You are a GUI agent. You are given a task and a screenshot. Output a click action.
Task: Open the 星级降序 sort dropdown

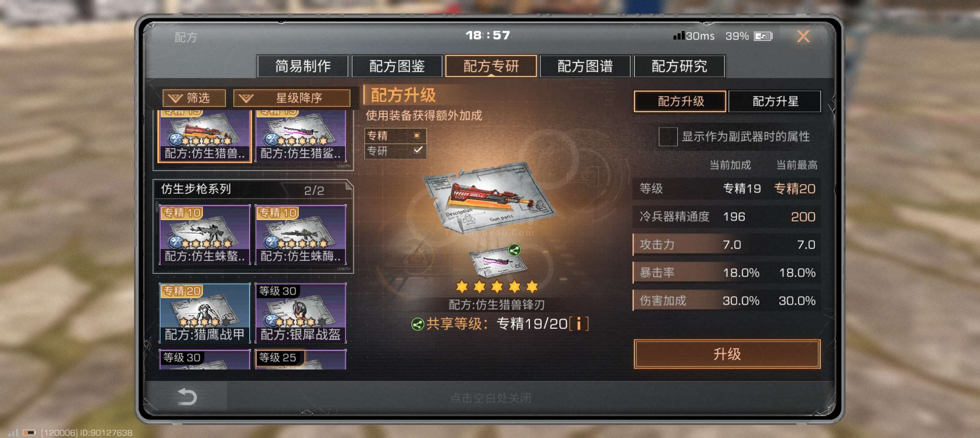coord(291,98)
